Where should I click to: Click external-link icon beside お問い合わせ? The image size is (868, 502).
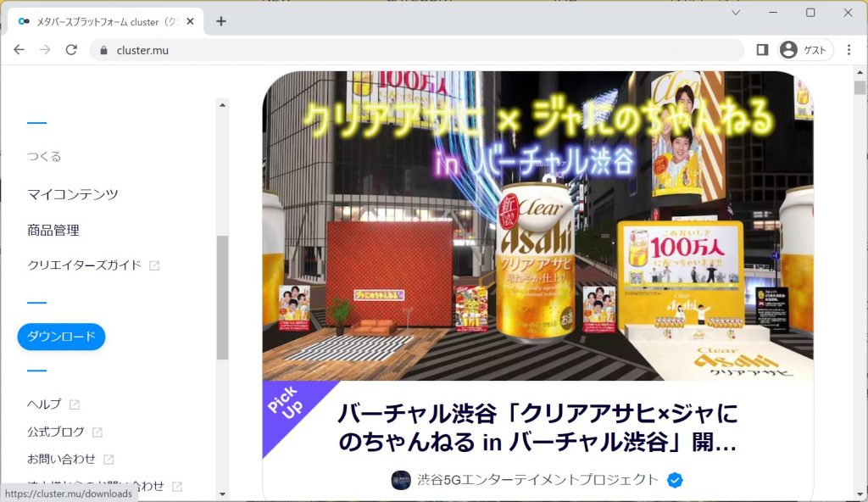coord(108,460)
